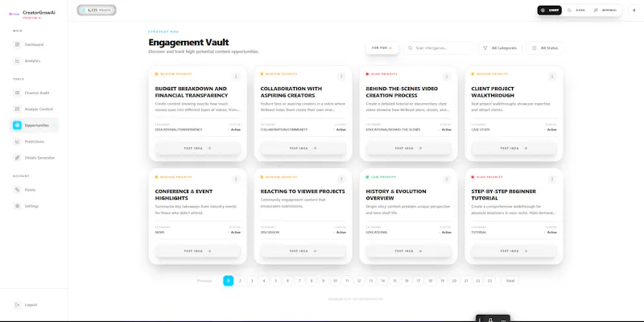Select the highlighted Opportunities sidebar icon
Viewport: 644px width, 322px height.
click(x=17, y=126)
